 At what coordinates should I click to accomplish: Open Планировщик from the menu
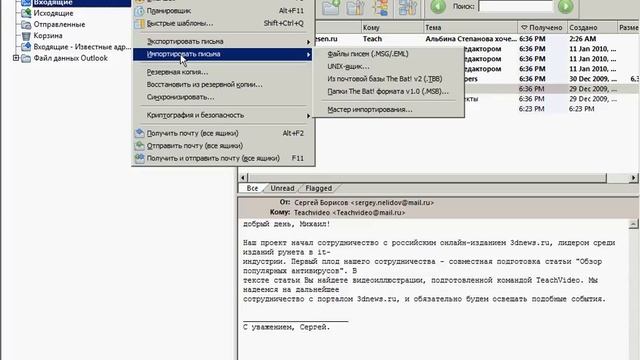click(x=224, y=11)
